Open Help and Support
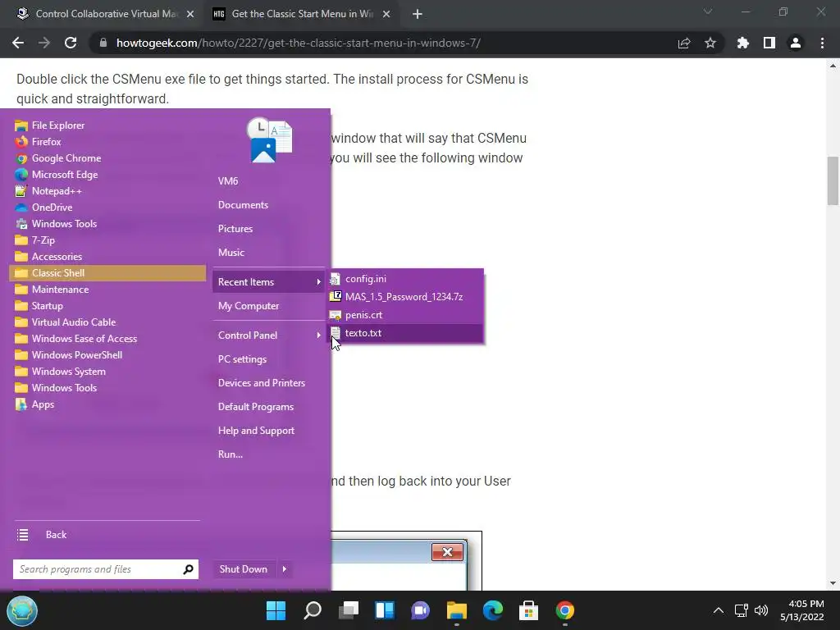The width and height of the screenshot is (840, 630). point(269,431)
